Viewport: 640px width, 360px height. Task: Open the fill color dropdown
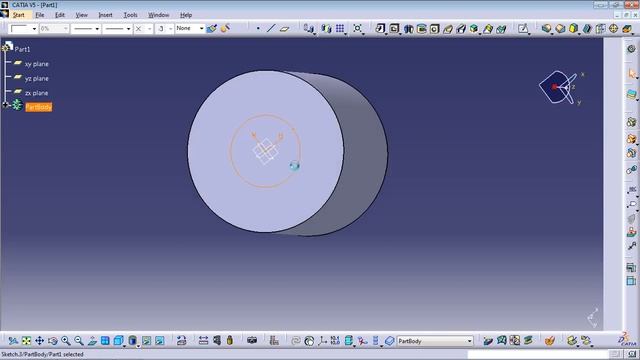coord(34,29)
